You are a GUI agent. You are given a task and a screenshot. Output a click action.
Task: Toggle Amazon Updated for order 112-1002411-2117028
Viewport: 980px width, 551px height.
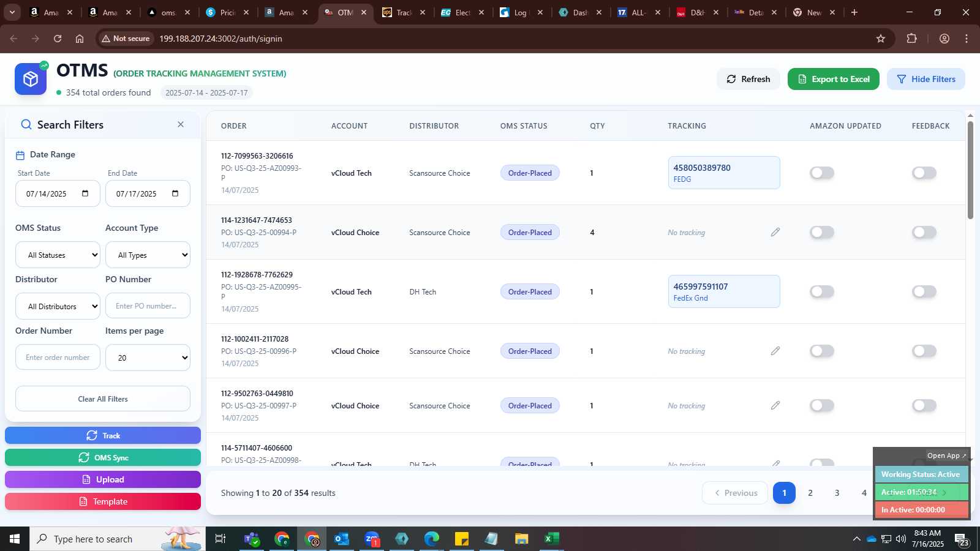tap(822, 351)
